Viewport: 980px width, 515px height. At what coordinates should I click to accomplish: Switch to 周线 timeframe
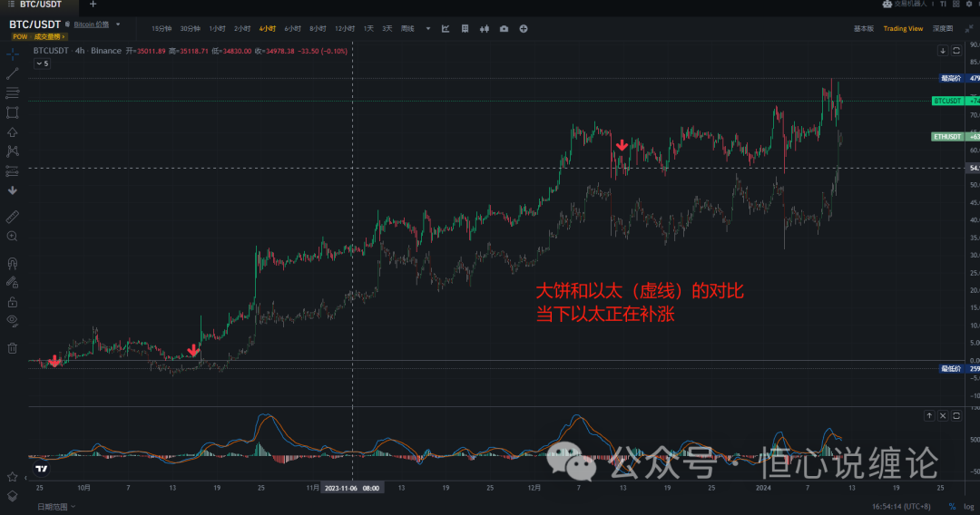pos(407,29)
